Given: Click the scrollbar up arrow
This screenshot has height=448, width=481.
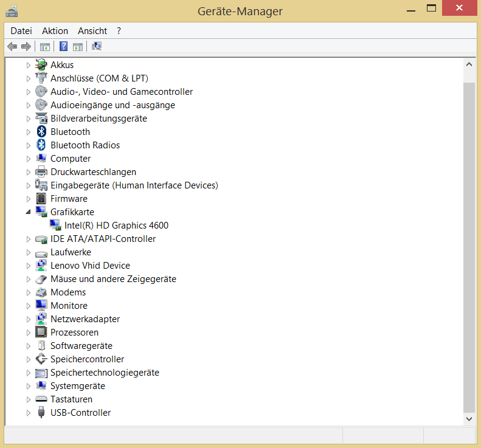Looking at the screenshot, I should (469, 64).
